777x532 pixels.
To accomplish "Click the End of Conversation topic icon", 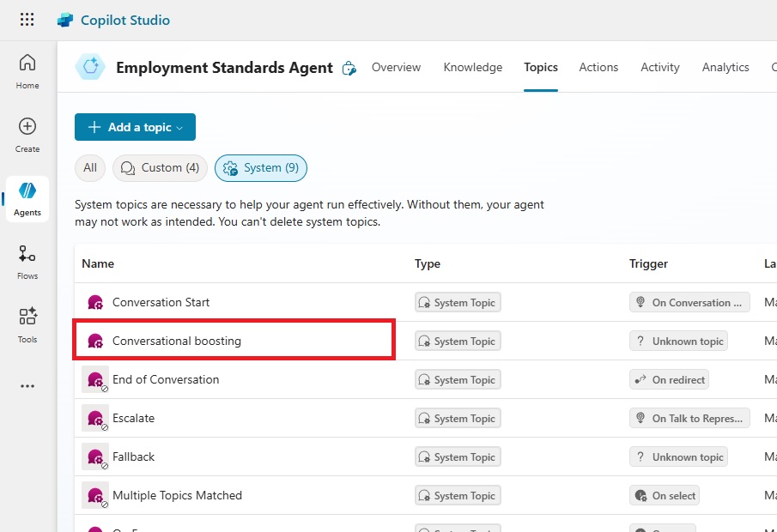I will coord(94,379).
